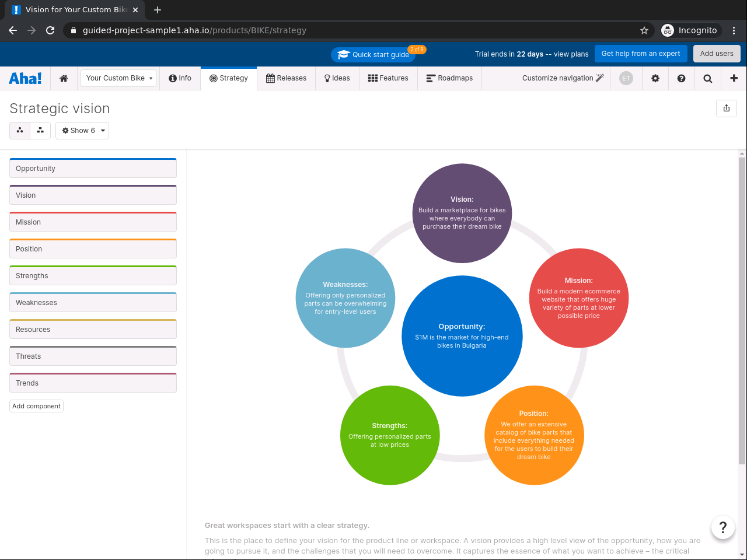The image size is (747, 560).
Task: Open Chrome three-dot menu
Action: click(x=734, y=30)
